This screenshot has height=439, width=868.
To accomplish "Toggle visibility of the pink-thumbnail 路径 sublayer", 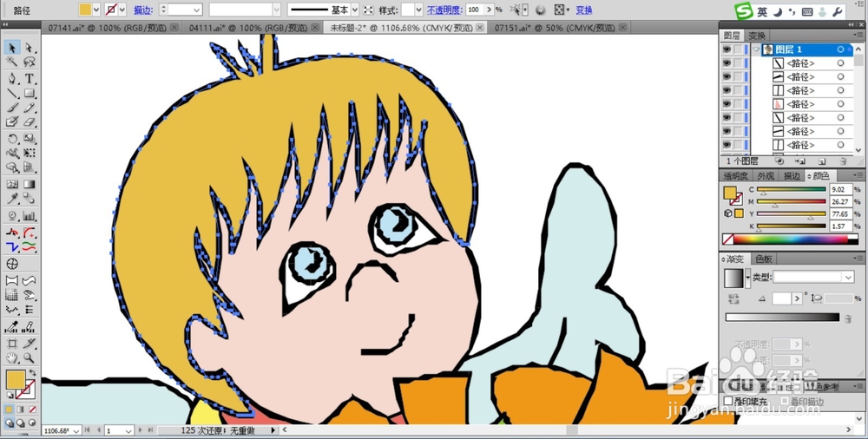I will click(x=727, y=104).
